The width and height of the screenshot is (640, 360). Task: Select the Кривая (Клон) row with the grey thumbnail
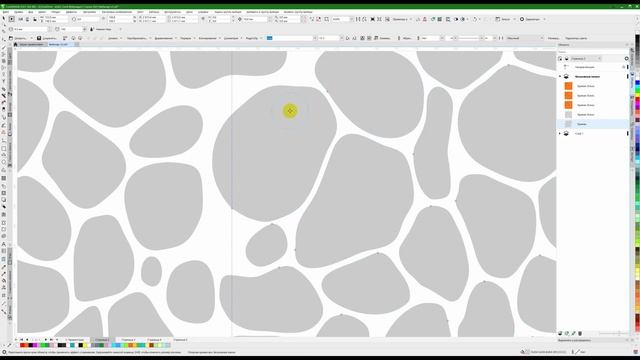tap(593, 115)
